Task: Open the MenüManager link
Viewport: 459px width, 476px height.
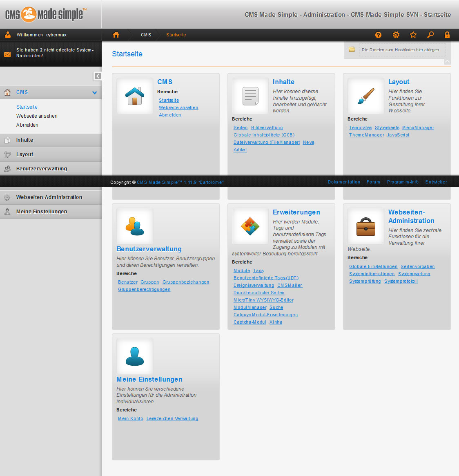Action: [x=418, y=127]
